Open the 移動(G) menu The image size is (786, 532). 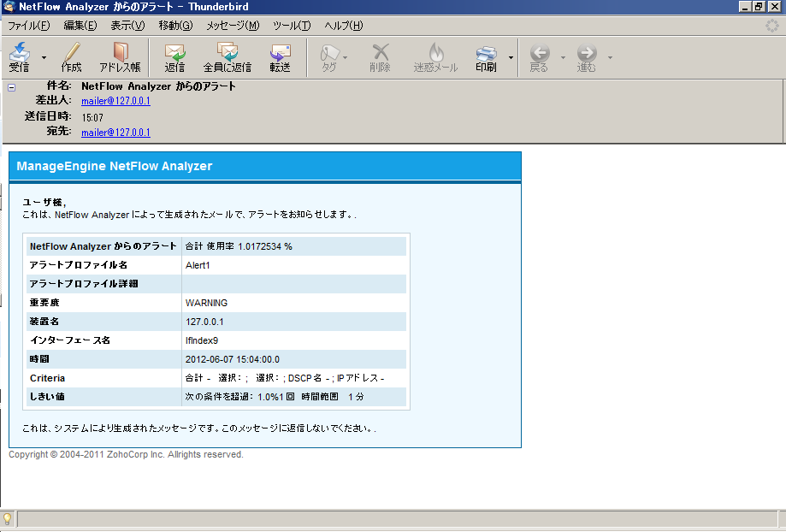175,26
